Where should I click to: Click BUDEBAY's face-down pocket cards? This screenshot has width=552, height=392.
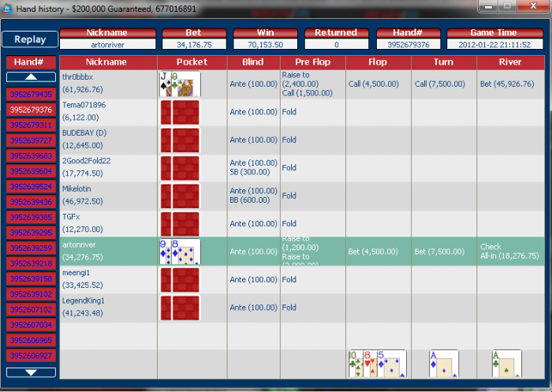pos(180,140)
